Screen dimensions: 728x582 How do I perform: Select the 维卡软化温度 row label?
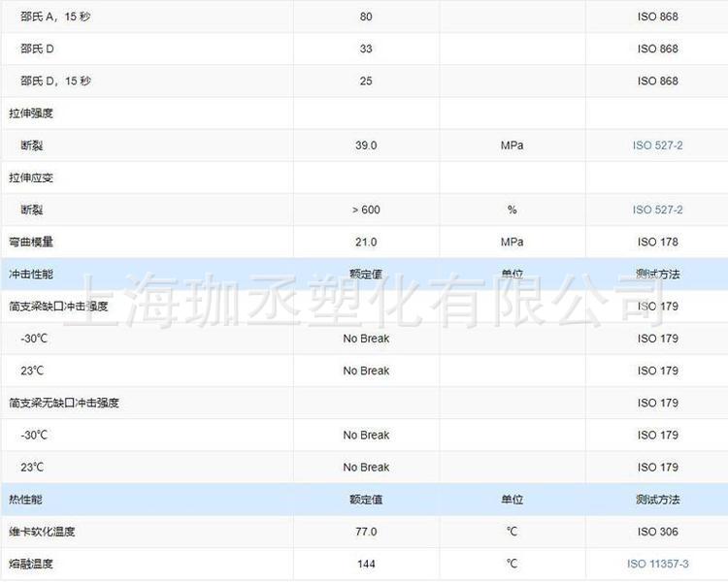point(42,532)
